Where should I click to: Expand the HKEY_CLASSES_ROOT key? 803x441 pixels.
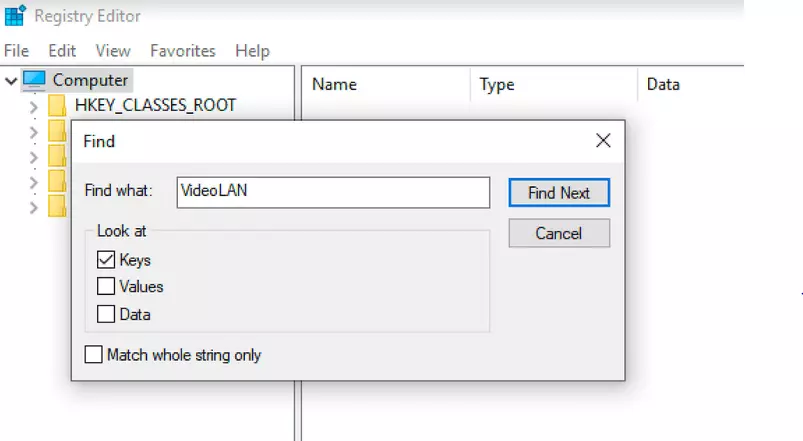tap(34, 105)
